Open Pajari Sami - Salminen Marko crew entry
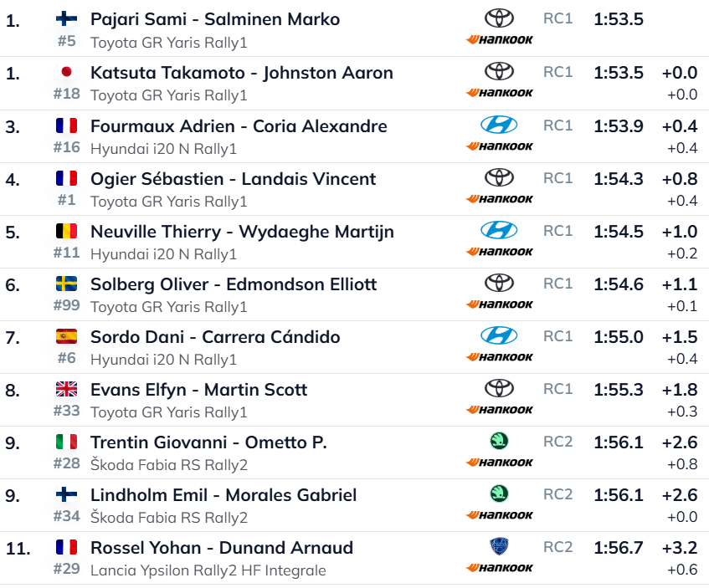Viewport: 709px width, 588px height. pyautogui.click(x=215, y=19)
